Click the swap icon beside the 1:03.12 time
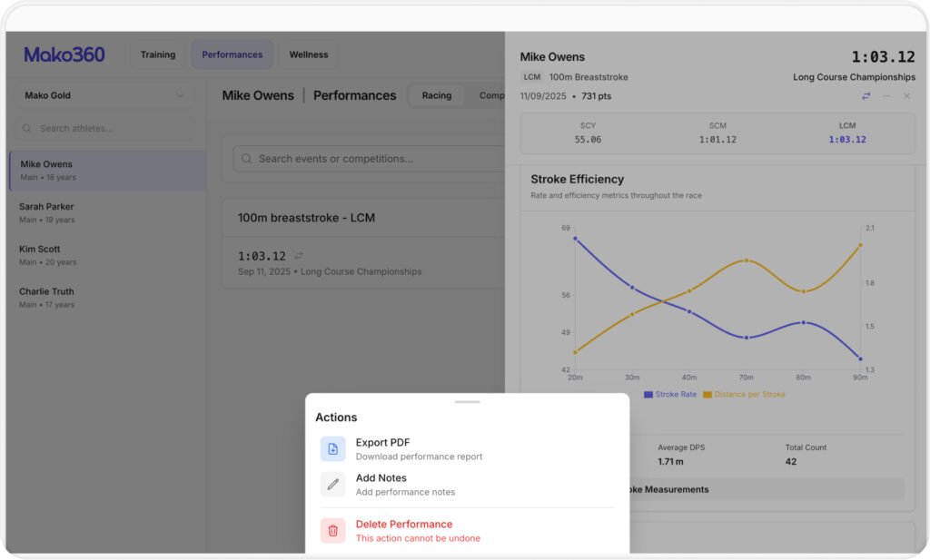 [x=299, y=256]
